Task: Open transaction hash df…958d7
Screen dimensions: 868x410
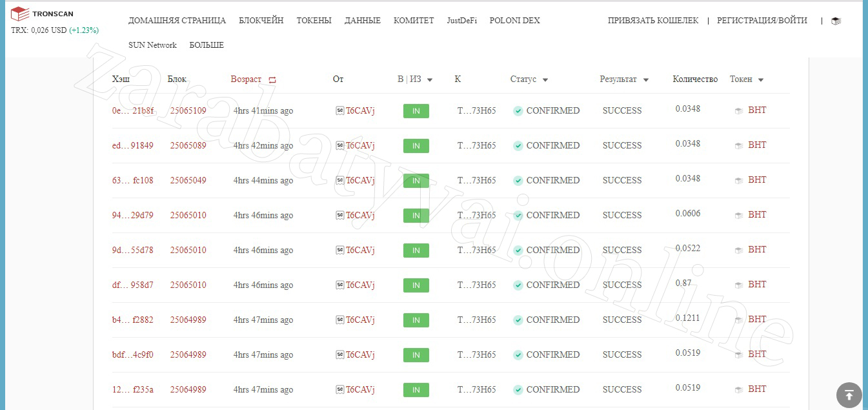Action: click(133, 285)
